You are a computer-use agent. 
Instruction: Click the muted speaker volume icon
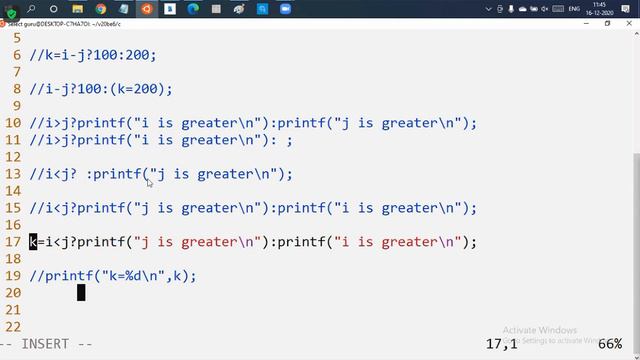(x=544, y=9)
